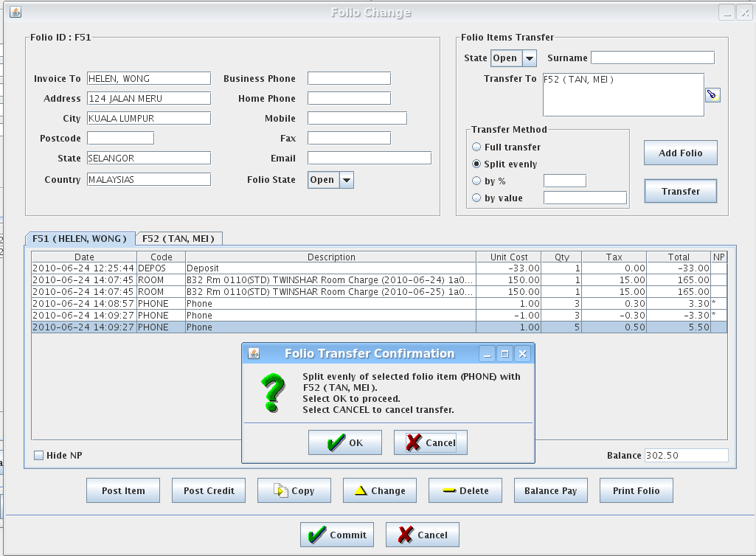The image size is (756, 556).
Task: Click the Description column header
Action: 330,257
